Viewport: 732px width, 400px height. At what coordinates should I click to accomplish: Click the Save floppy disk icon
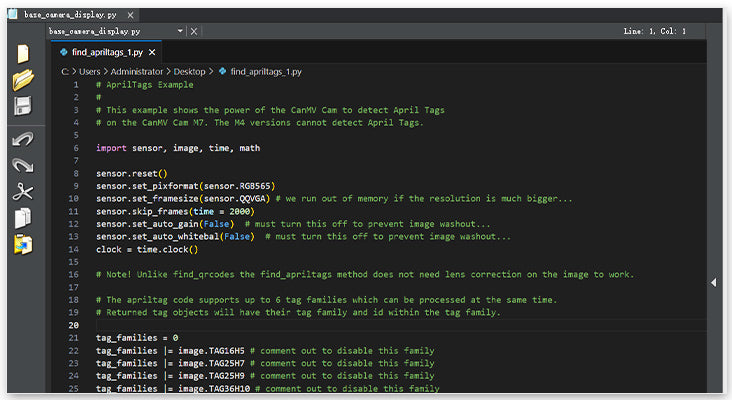point(22,107)
